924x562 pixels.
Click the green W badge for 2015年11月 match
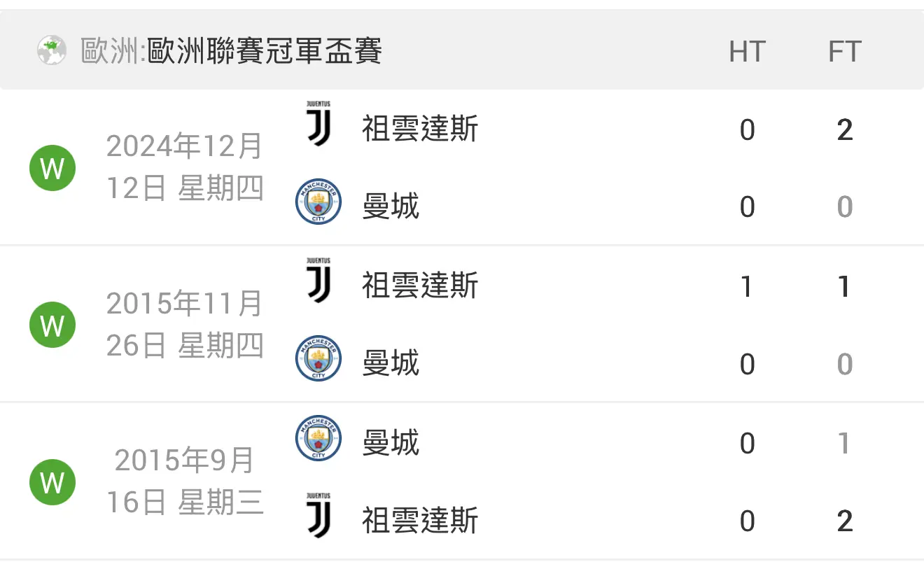point(52,325)
